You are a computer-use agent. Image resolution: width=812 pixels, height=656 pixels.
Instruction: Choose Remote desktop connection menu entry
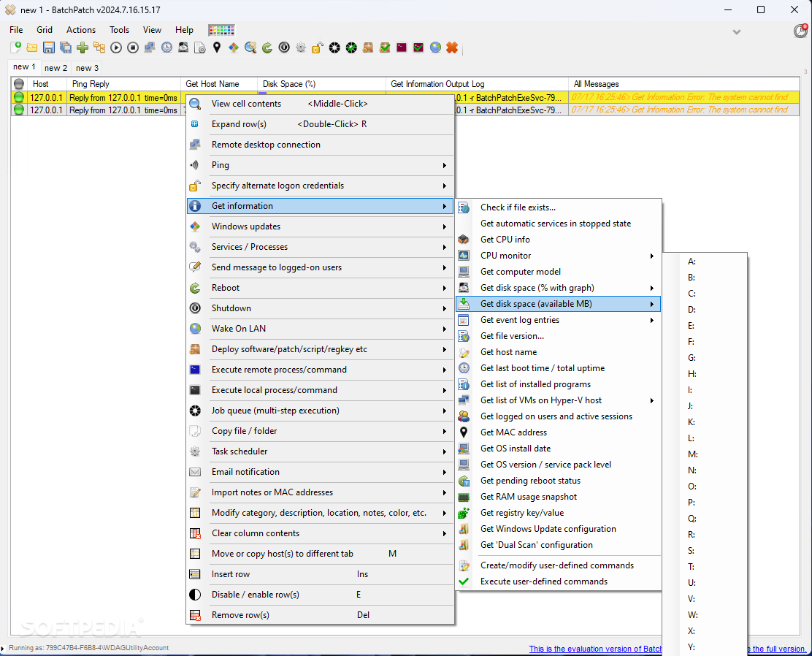coord(320,145)
